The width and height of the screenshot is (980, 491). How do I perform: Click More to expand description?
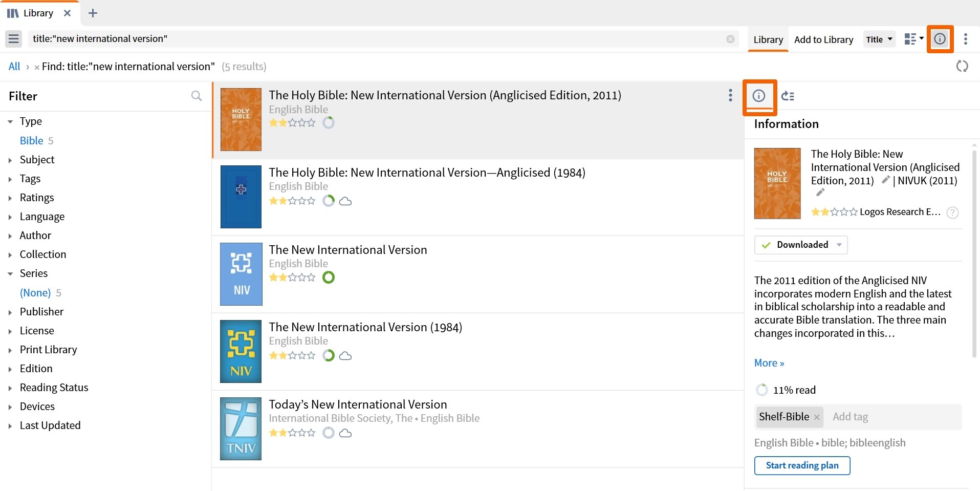point(769,363)
